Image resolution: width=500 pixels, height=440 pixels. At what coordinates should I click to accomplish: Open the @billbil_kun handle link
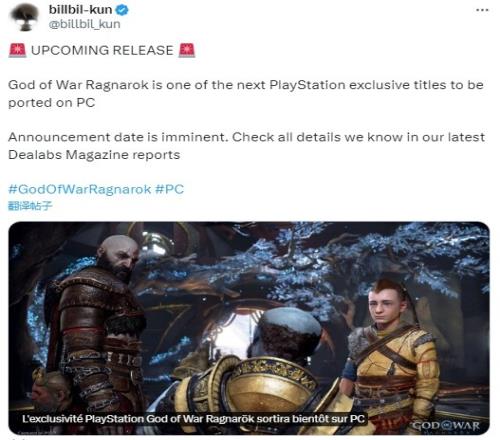coord(84,24)
